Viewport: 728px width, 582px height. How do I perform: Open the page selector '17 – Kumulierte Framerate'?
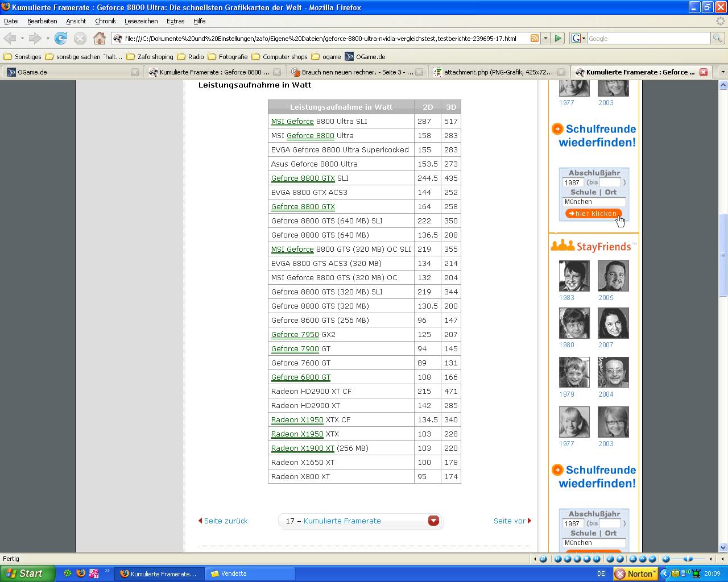point(361,521)
